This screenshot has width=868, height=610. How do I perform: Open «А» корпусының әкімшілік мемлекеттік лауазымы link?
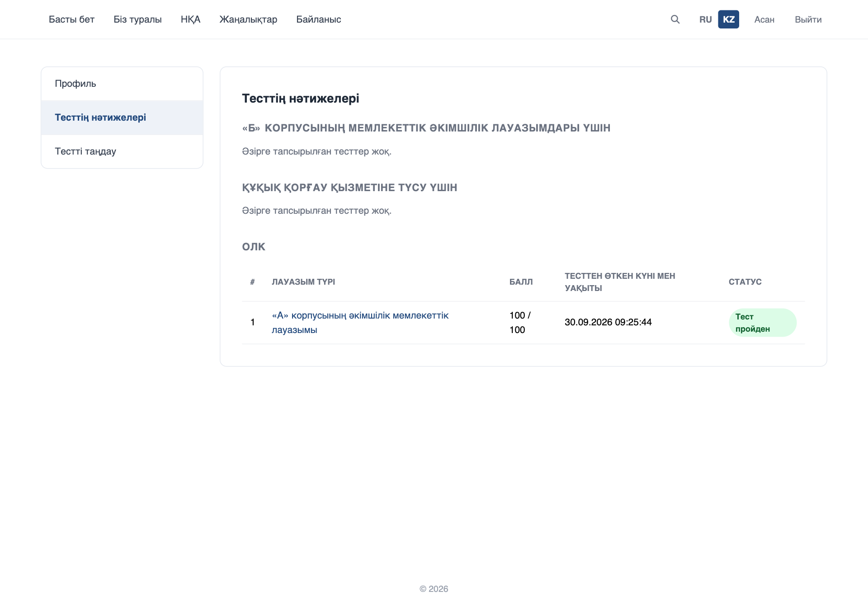[x=360, y=323]
